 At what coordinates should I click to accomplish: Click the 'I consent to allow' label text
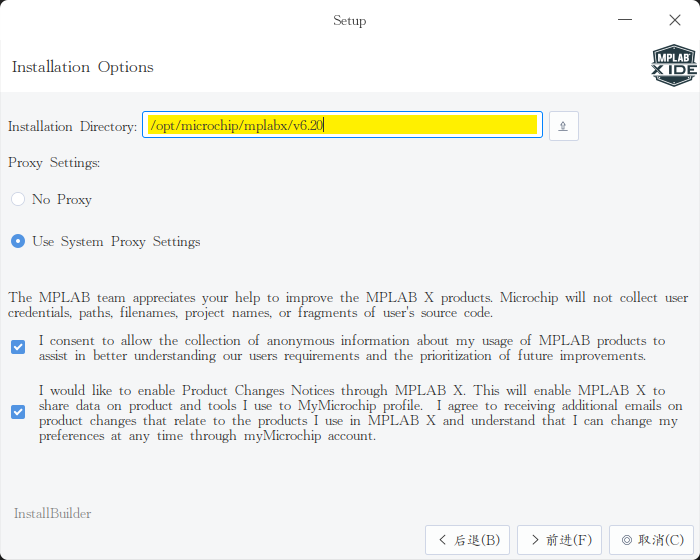[x=352, y=348]
